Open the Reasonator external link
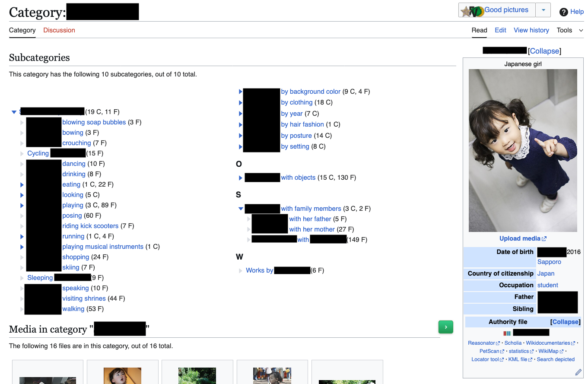Image resolution: width=588 pixels, height=384 pixels. [x=483, y=343]
